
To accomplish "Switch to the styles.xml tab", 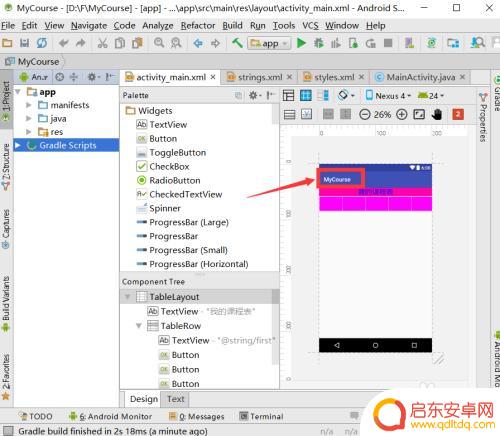I will (x=334, y=77).
